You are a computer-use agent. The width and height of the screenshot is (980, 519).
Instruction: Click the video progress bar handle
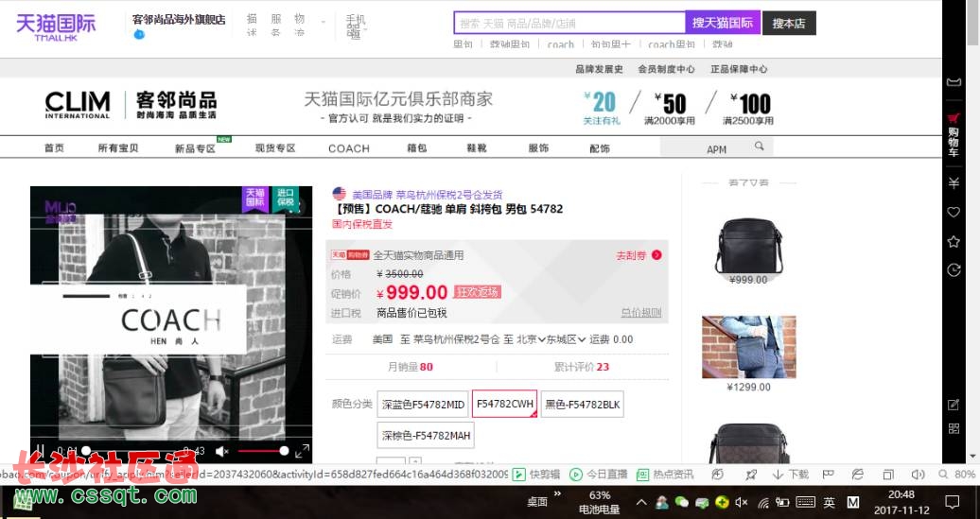pos(86,450)
